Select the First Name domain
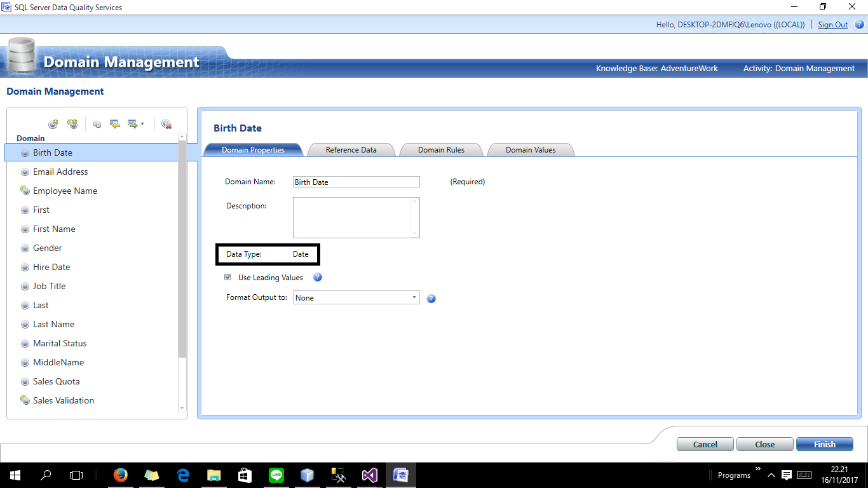The width and height of the screenshot is (868, 488). (54, 229)
